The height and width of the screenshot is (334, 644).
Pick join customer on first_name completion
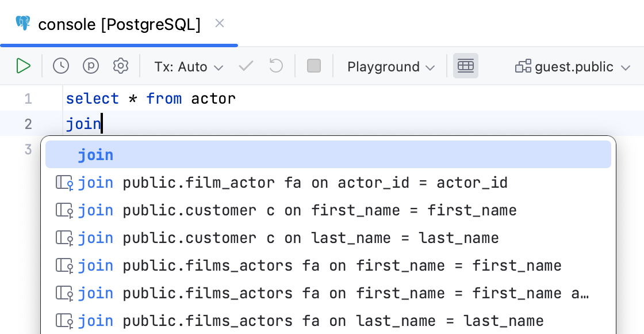tap(297, 211)
